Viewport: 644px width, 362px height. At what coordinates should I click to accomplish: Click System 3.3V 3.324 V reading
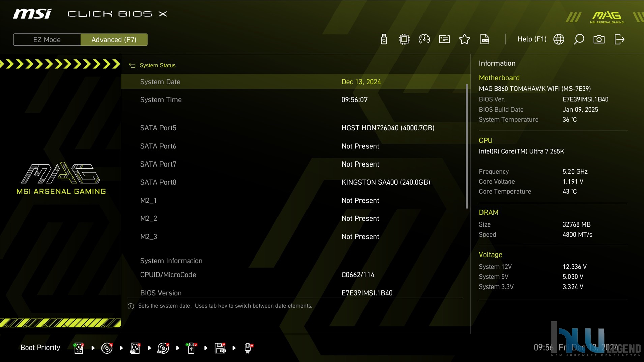click(x=573, y=287)
